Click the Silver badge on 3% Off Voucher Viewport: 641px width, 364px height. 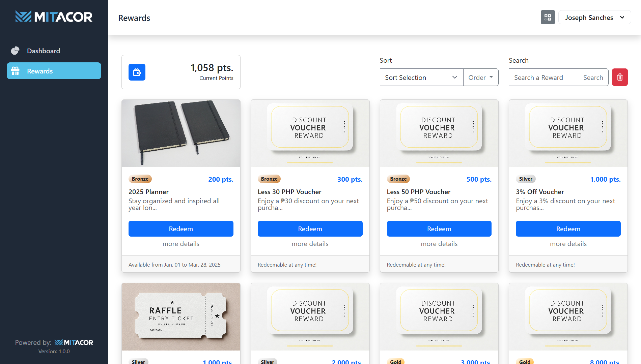(x=526, y=179)
